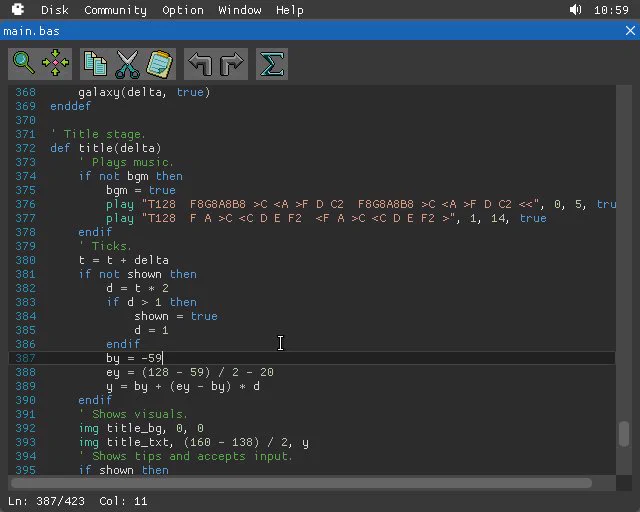Image resolution: width=640 pixels, height=512 pixels.
Task: Click the 'by = -59' line
Action: point(134,358)
